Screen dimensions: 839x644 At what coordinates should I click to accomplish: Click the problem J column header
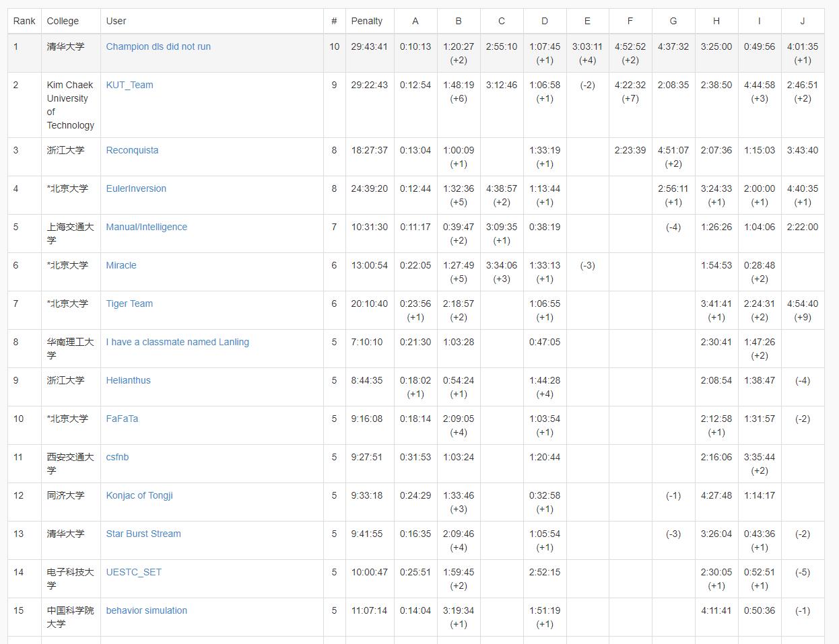click(x=802, y=21)
